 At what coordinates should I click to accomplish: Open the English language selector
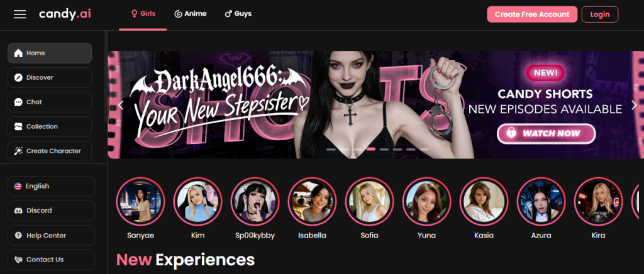point(52,186)
